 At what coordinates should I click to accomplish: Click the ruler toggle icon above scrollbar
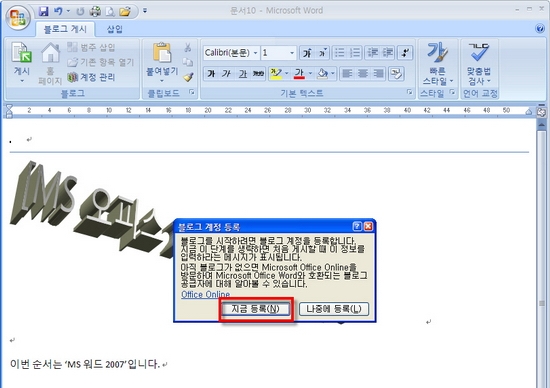pyautogui.click(x=542, y=112)
